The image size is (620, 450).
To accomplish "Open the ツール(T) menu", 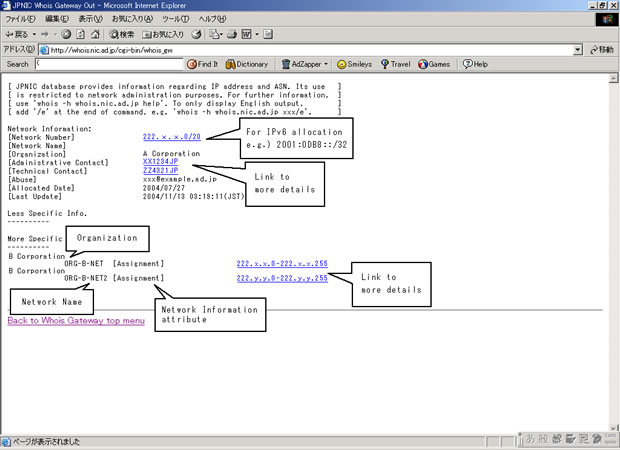I will point(176,19).
